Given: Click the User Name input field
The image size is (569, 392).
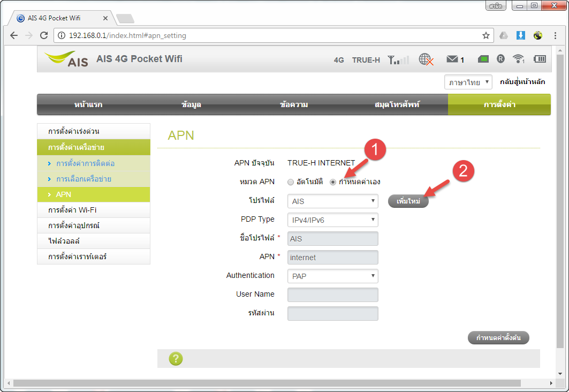Looking at the screenshot, I should pos(333,295).
